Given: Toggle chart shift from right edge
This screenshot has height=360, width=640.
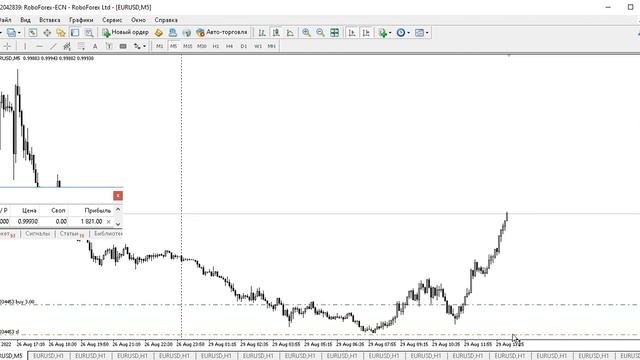Looking at the screenshot, I should click(x=366, y=33).
